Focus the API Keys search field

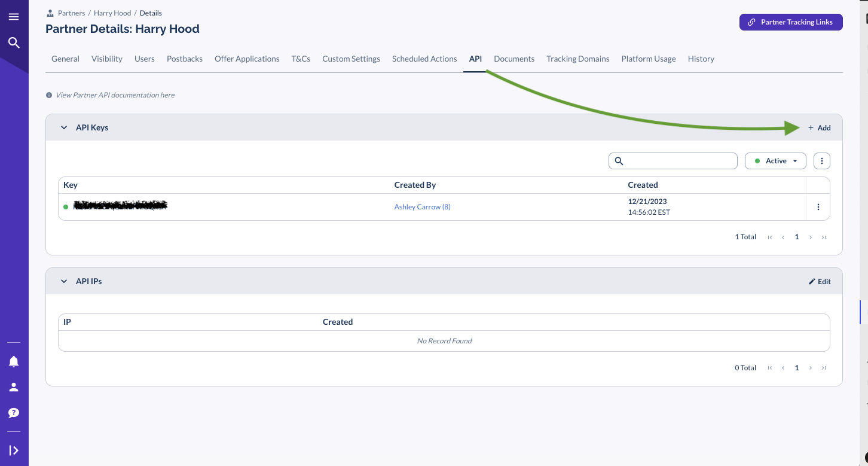click(673, 161)
